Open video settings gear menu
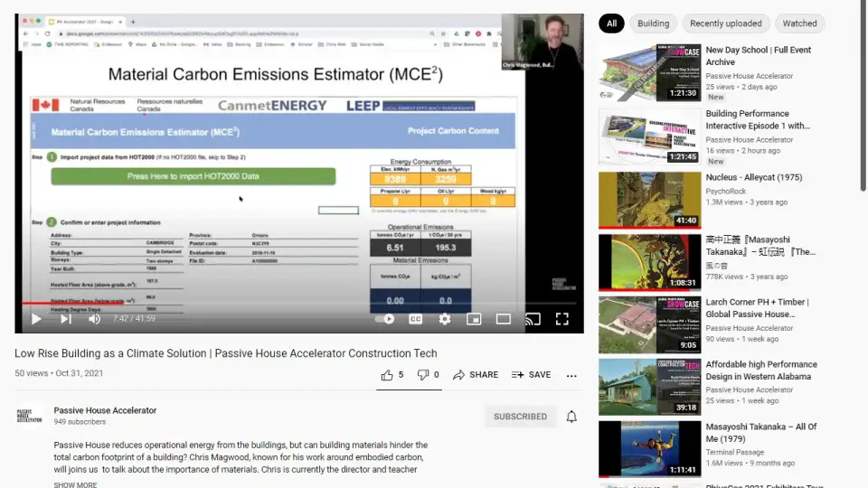868x488 pixels. click(445, 319)
